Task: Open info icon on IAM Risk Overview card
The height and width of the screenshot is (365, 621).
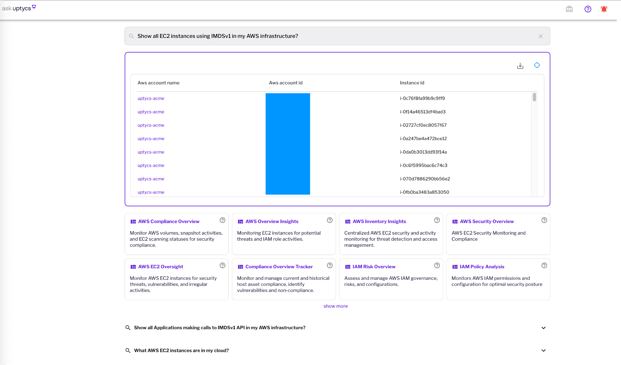Action: 437,266
